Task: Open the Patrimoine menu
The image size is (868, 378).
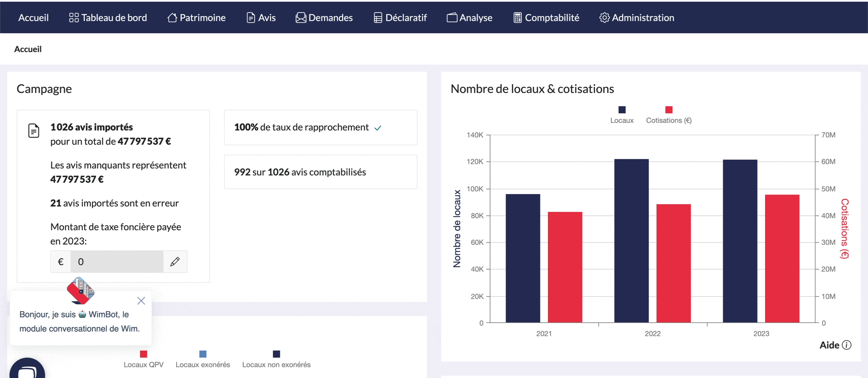Action: (x=196, y=18)
